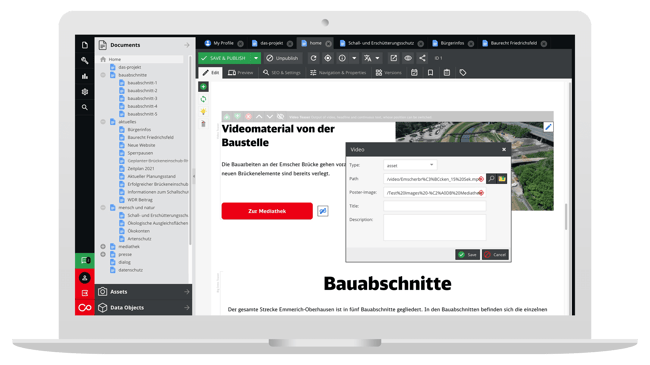Open dropdown arrow next to info icon
The width and height of the screenshot is (650, 365).
[354, 58]
